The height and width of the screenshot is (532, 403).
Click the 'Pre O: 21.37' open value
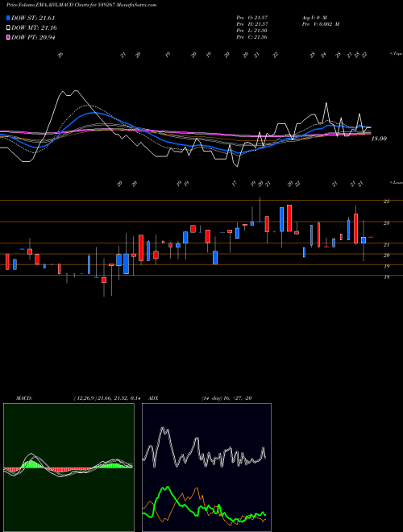click(251, 18)
